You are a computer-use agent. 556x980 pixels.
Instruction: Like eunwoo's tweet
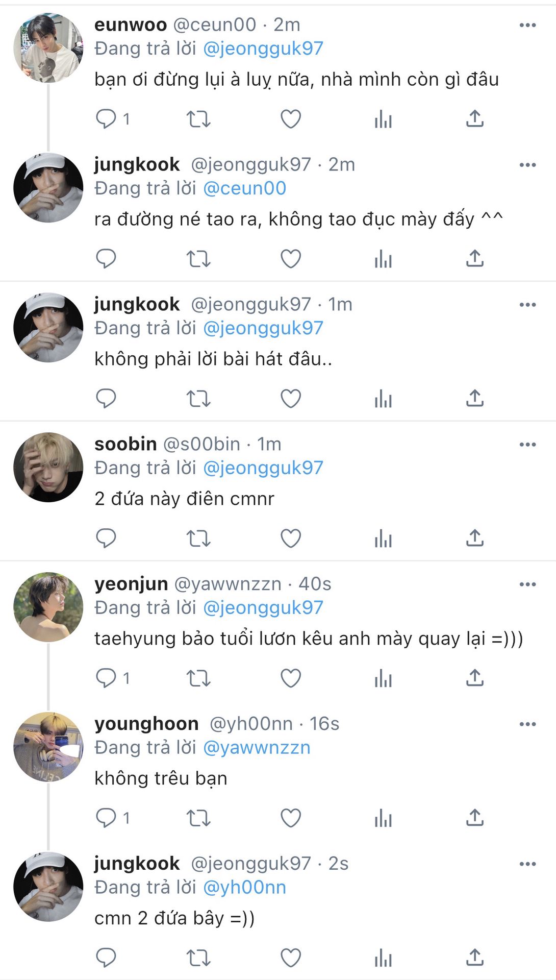point(291,119)
